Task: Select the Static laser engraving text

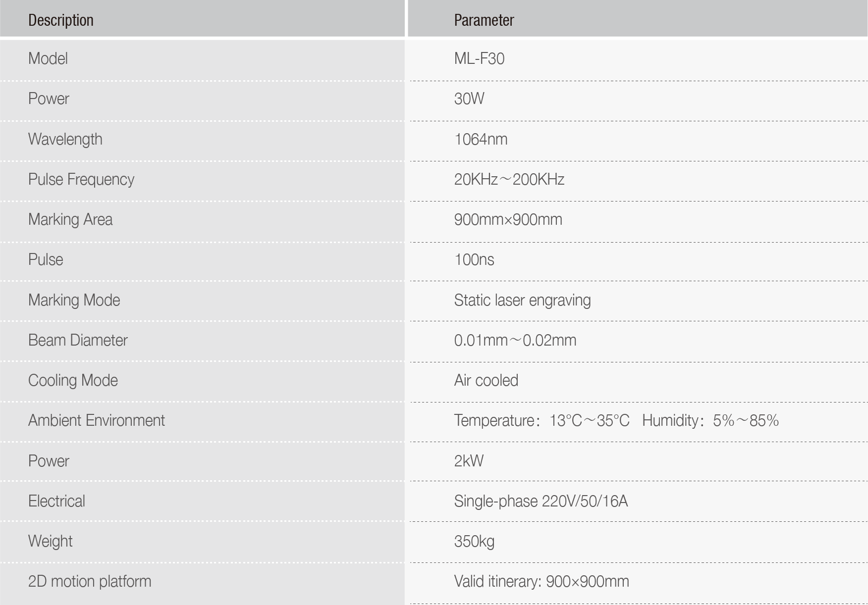Action: pos(522,300)
